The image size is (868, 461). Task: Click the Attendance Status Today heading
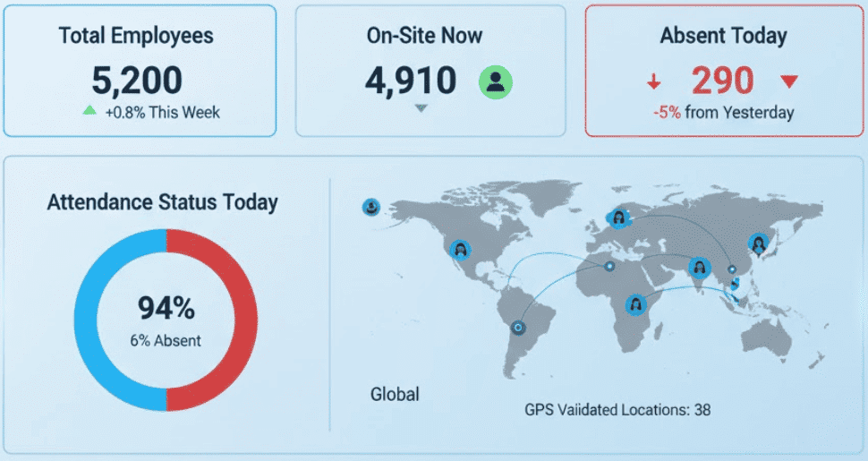(x=162, y=202)
